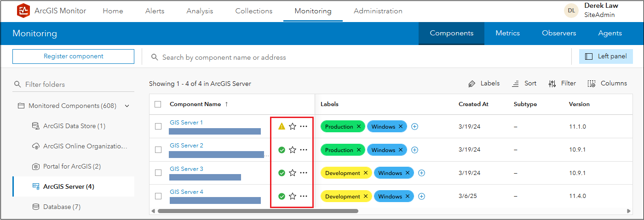This screenshot has height=220, width=644.
Task: Open the GIS Server 3 link
Action: point(186,169)
